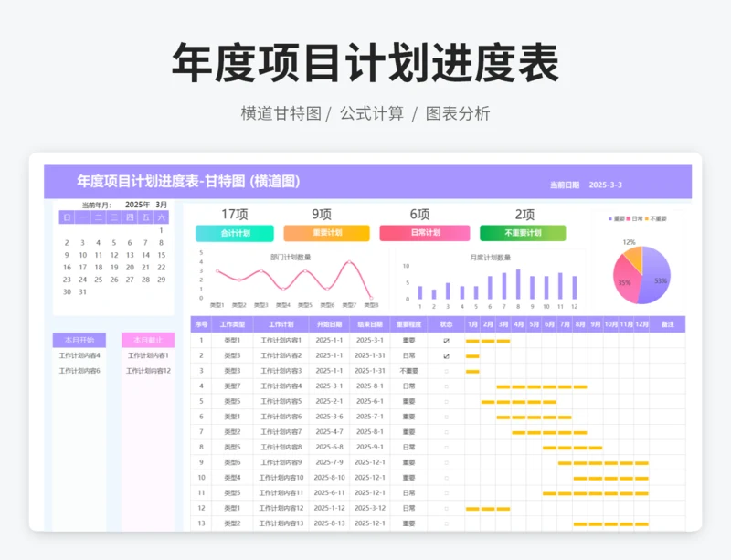Click the 备注 column header
Viewport: 731px width, 560px height.
click(x=667, y=324)
